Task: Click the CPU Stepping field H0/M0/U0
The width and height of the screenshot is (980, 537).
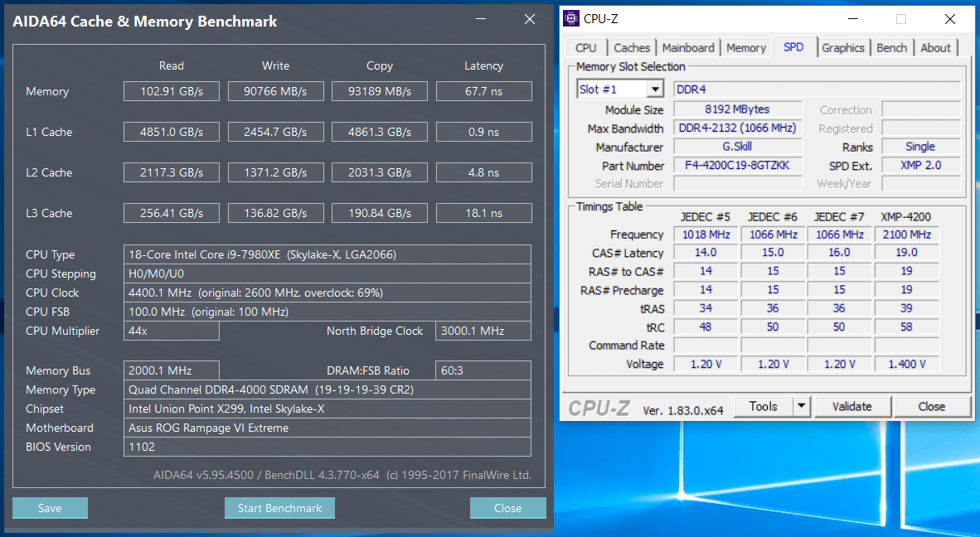Action: pos(327,273)
